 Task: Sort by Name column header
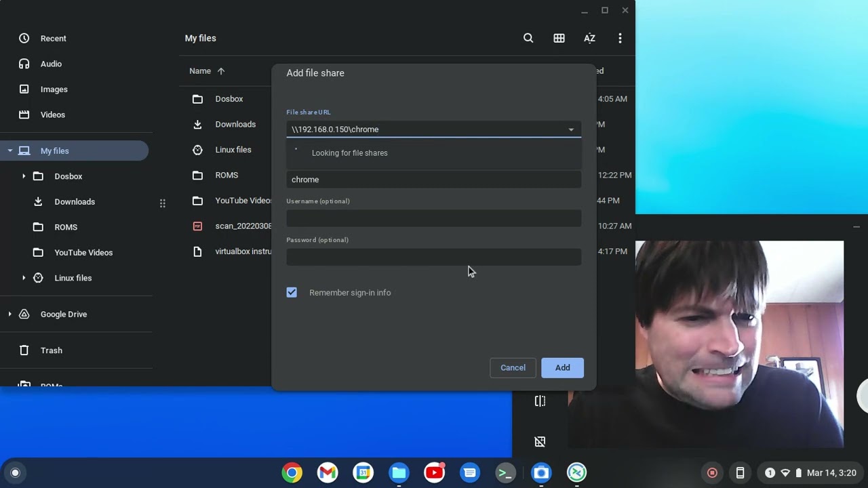coord(207,70)
